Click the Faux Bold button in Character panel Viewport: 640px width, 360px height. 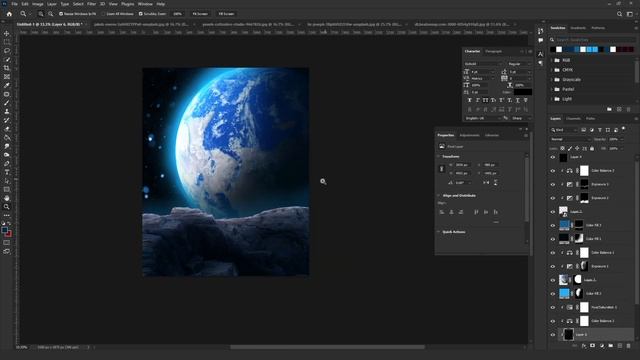tap(469, 100)
